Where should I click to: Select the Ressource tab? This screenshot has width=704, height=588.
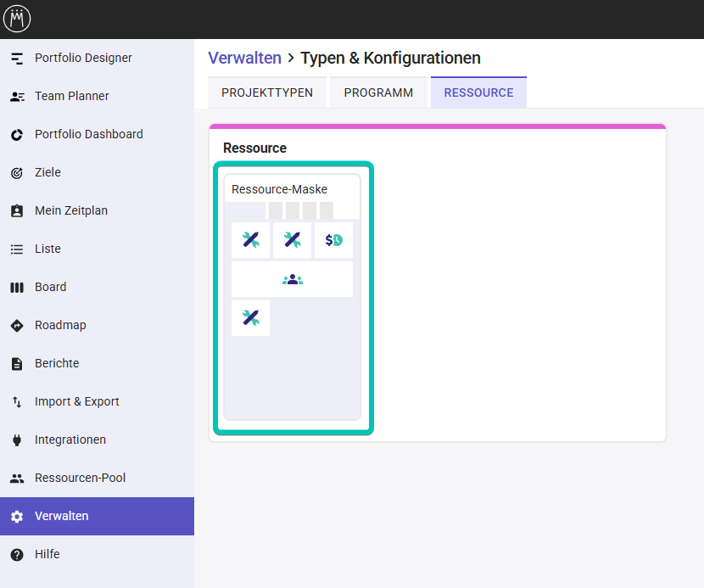(x=478, y=92)
